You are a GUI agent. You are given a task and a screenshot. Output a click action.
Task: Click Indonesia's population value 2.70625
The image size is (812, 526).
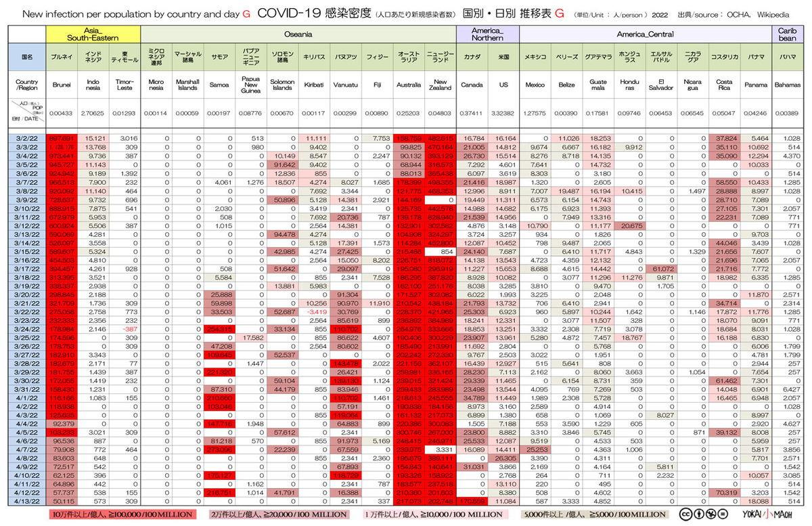94,113
